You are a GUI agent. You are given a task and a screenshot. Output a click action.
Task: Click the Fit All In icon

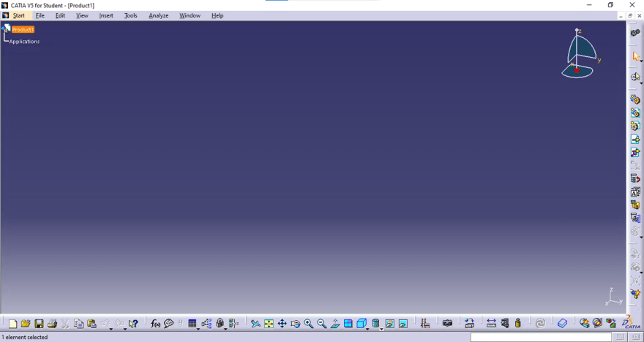click(x=269, y=324)
